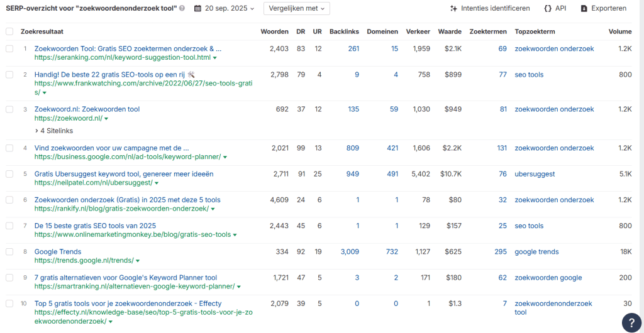644x333 pixels.
Task: Sort by the Backlinks column header
Action: (x=344, y=31)
